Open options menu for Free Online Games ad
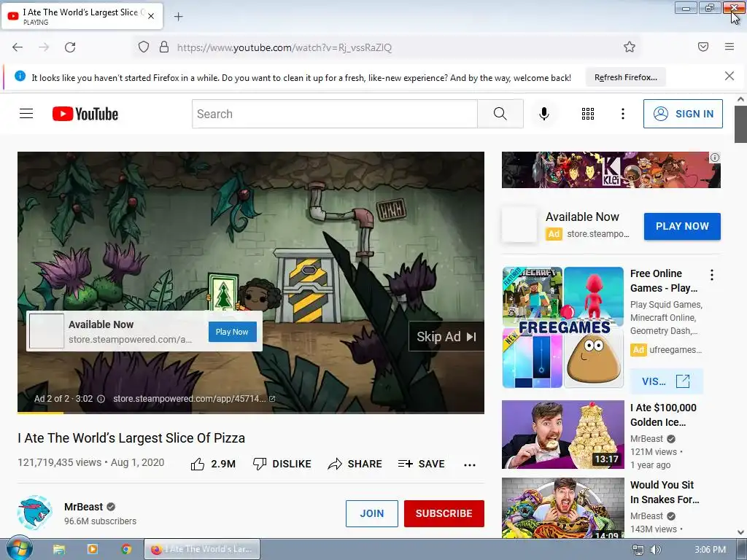 point(712,275)
